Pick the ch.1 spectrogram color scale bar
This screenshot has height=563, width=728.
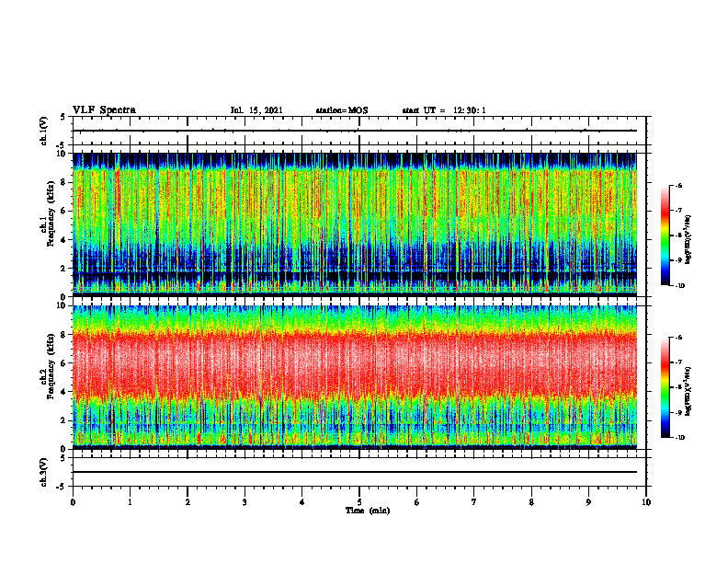tap(665, 236)
